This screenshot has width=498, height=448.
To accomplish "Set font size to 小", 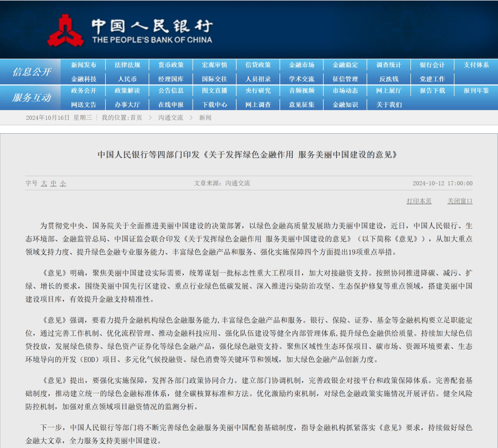I will click(x=63, y=183).
